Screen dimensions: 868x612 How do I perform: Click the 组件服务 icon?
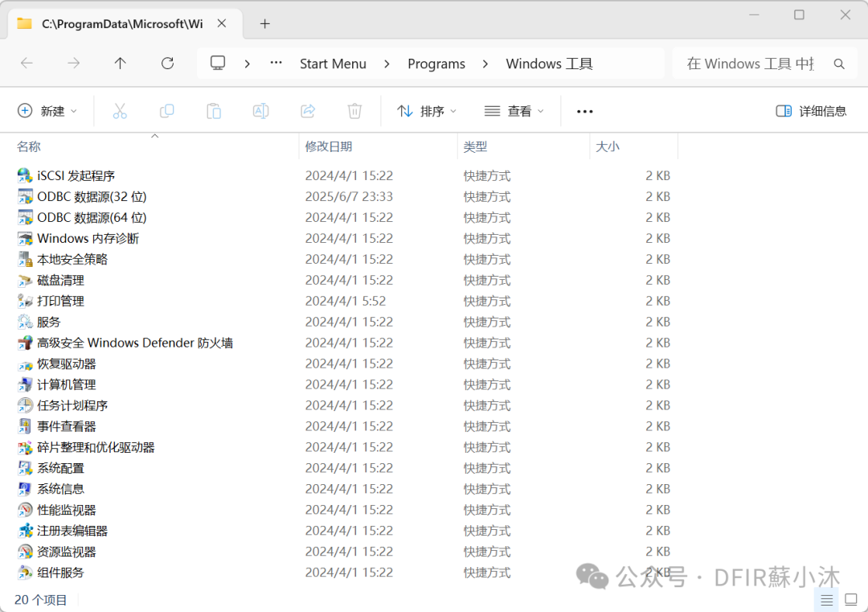click(25, 572)
